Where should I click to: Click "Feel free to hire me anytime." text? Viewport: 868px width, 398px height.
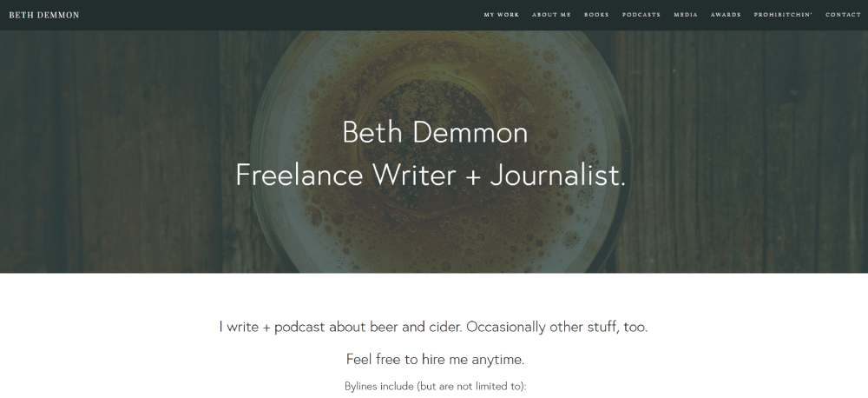(x=435, y=359)
